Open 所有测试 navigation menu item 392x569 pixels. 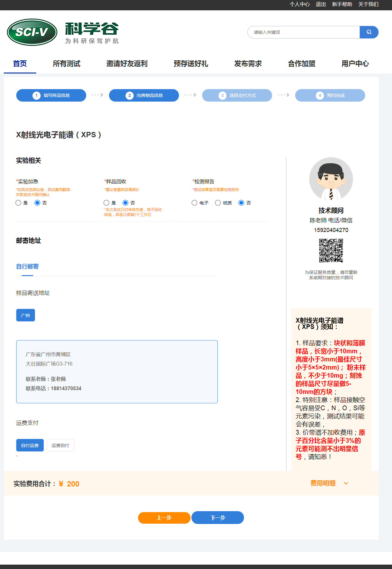pyautogui.click(x=67, y=64)
